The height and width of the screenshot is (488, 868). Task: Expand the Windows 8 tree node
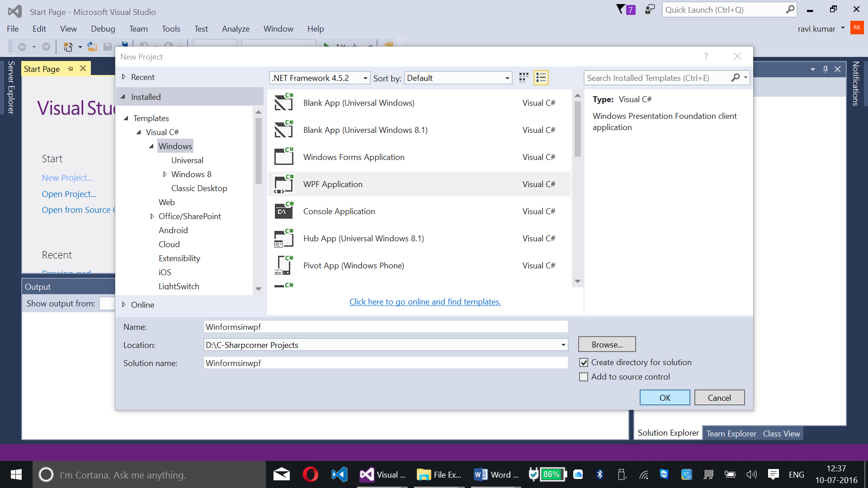coord(165,174)
